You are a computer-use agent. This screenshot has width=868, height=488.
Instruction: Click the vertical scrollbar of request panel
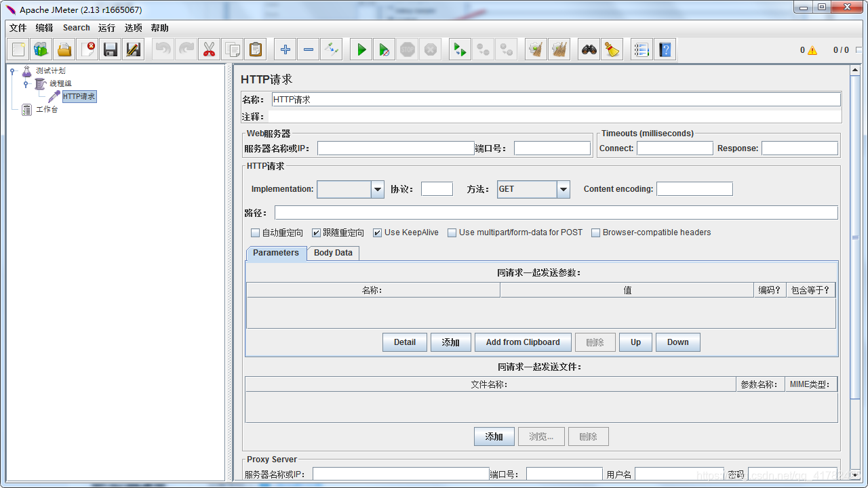855,238
